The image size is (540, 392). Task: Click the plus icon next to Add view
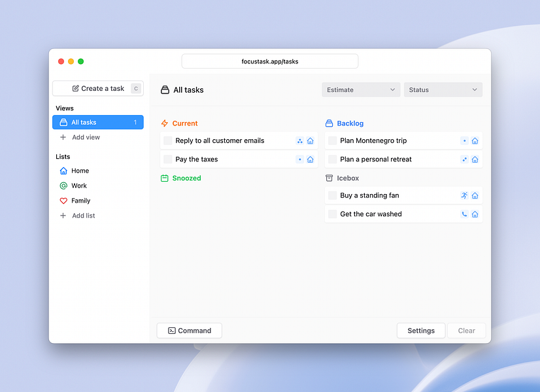pyautogui.click(x=63, y=137)
